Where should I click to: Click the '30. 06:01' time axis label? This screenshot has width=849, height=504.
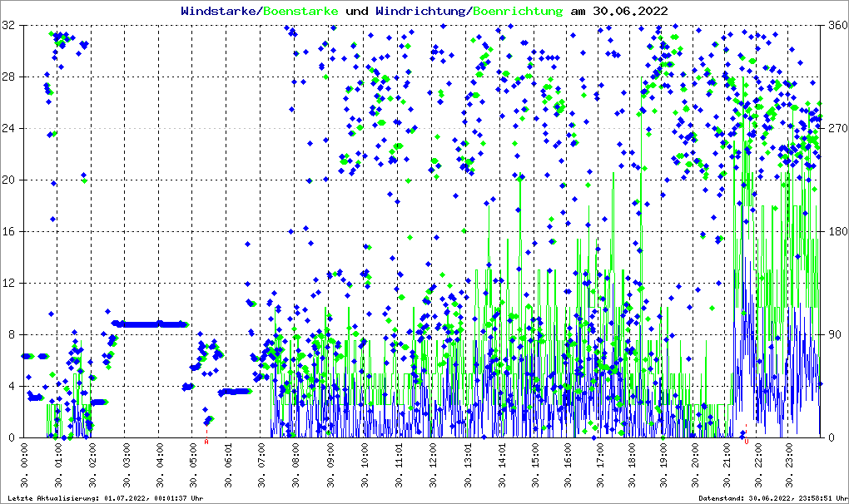228,465
